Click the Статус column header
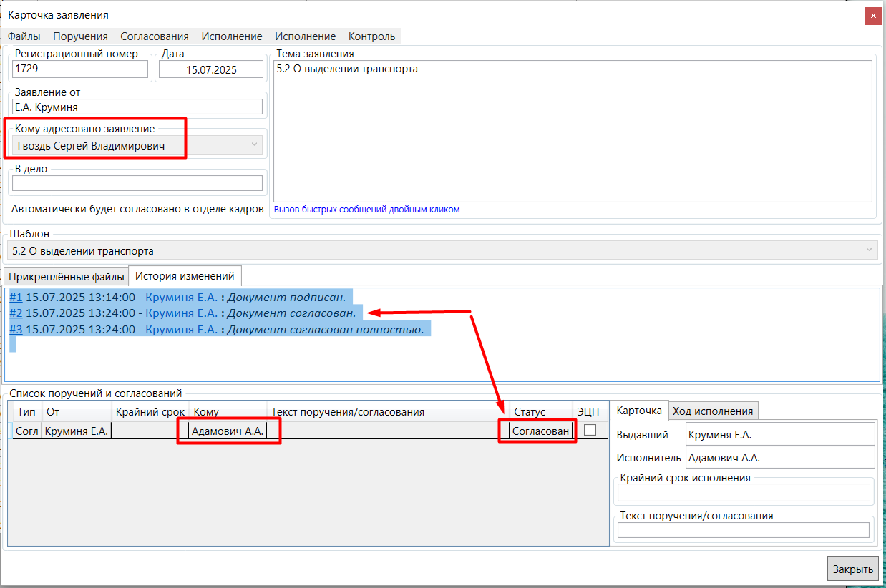The width and height of the screenshot is (886, 588). 530,412
